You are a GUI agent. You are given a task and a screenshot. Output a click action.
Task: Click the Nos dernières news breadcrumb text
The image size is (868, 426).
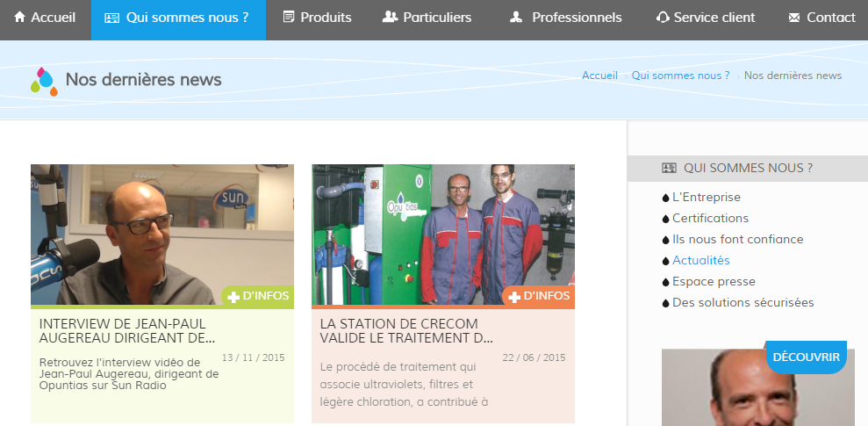pyautogui.click(x=793, y=76)
